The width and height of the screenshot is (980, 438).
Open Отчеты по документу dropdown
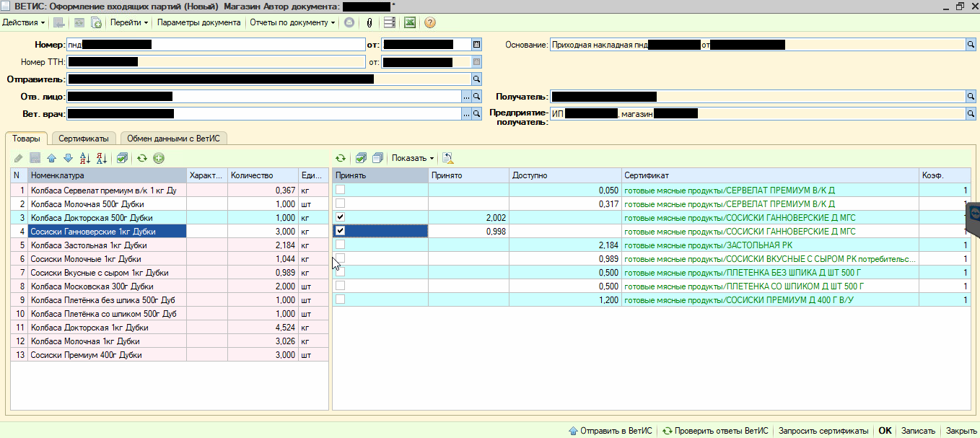pyautogui.click(x=292, y=22)
